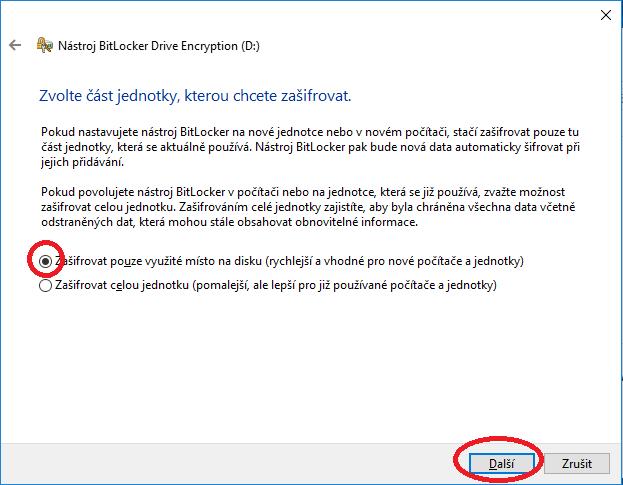The image size is (623, 485).
Task: Click the Další button to continue
Action: click(501, 464)
